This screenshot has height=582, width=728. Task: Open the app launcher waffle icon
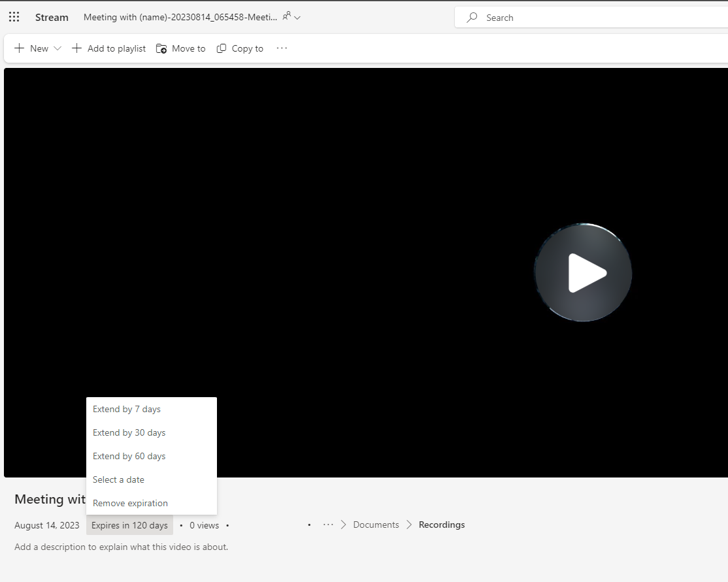pyautogui.click(x=14, y=17)
